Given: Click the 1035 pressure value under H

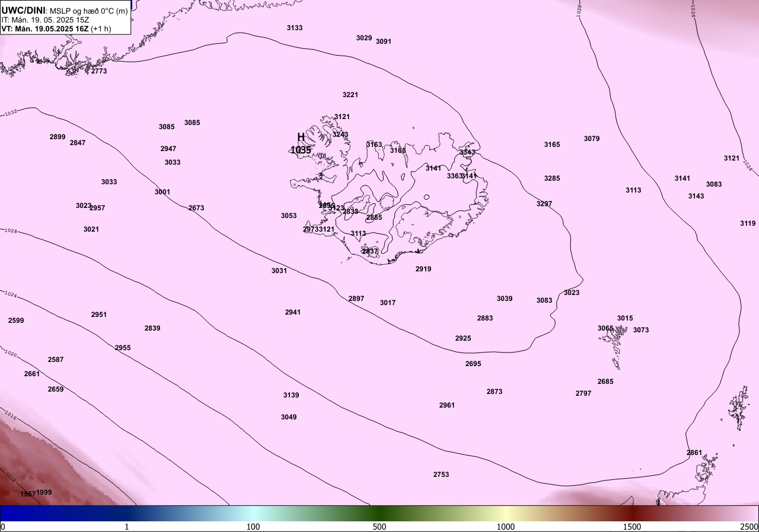Looking at the screenshot, I should pos(301,150).
